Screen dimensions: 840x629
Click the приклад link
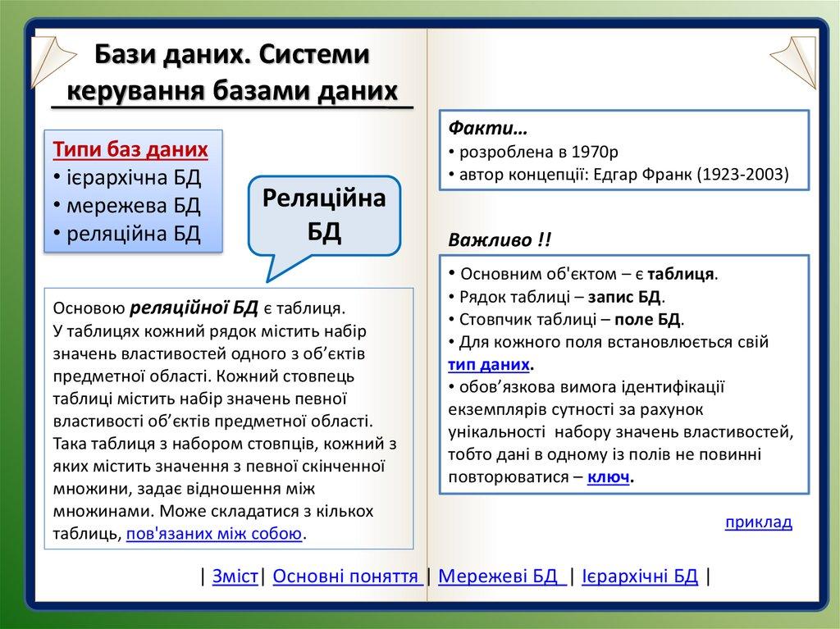[x=759, y=522]
